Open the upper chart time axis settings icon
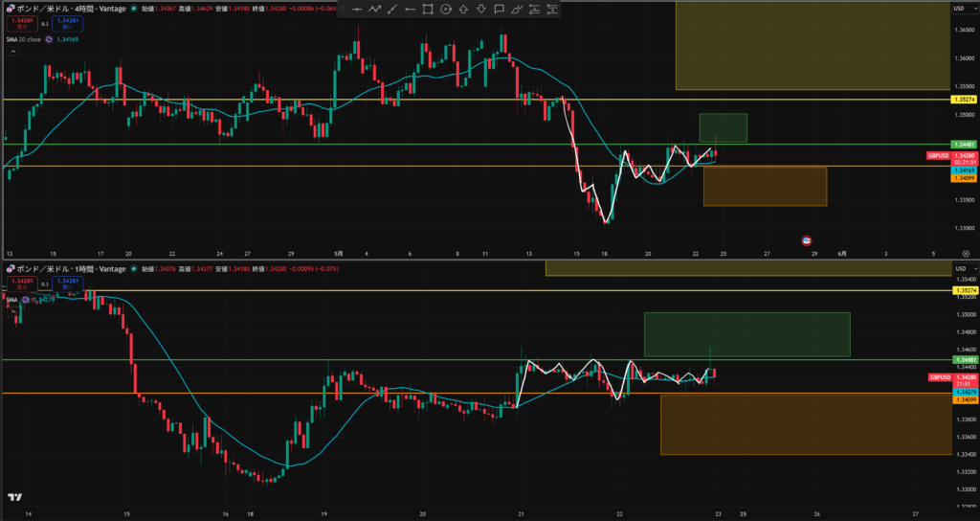This screenshot has width=980, height=521. point(967,254)
